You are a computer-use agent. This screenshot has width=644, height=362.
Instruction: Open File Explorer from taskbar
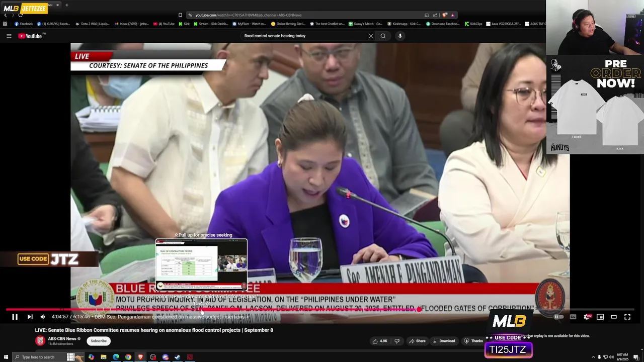tap(103, 357)
